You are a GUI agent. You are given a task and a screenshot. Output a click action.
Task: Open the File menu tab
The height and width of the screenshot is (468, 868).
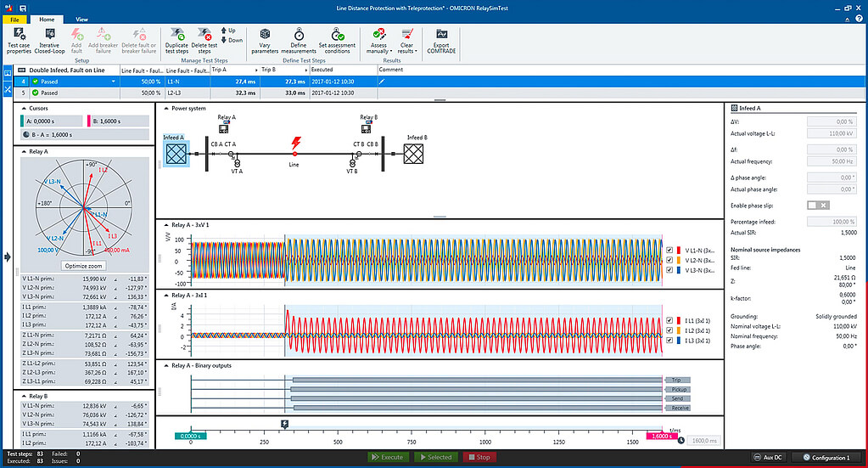(x=14, y=20)
